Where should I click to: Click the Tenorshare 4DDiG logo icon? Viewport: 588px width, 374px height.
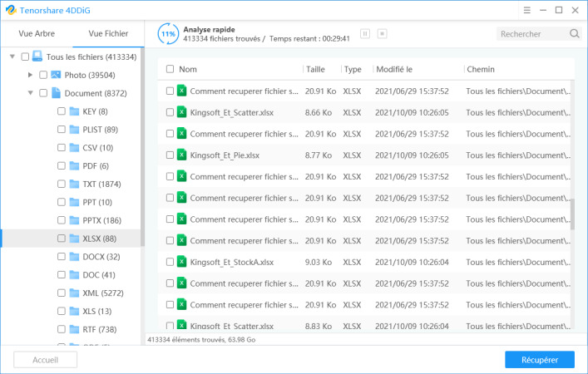[11, 10]
